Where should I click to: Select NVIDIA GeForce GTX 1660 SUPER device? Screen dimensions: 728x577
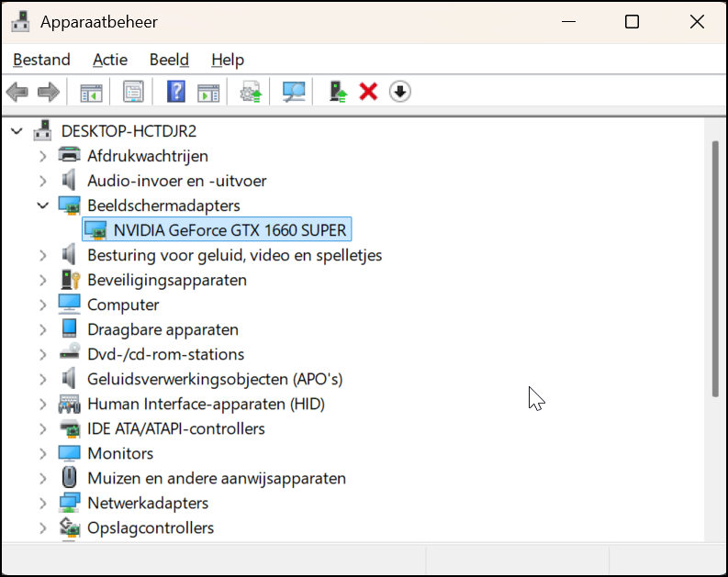pos(230,230)
